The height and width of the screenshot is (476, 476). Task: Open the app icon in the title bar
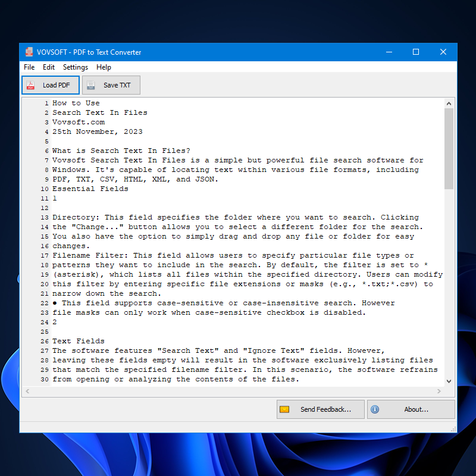coord(29,52)
